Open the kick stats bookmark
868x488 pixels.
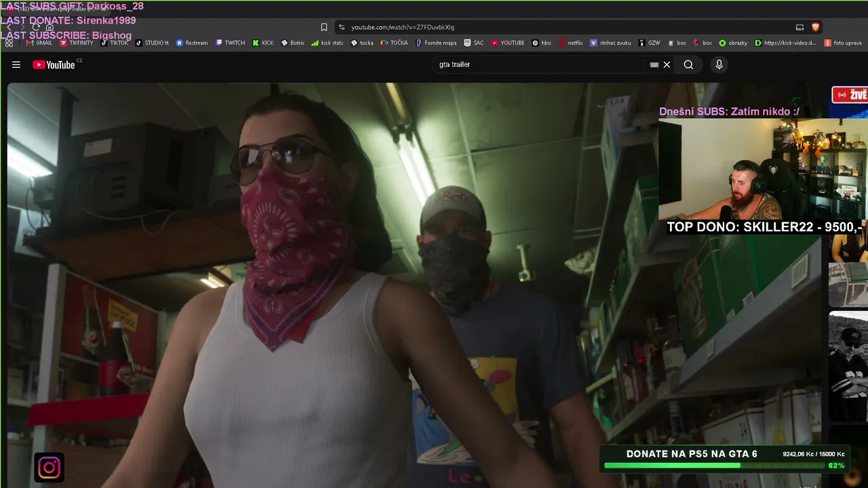[x=328, y=43]
